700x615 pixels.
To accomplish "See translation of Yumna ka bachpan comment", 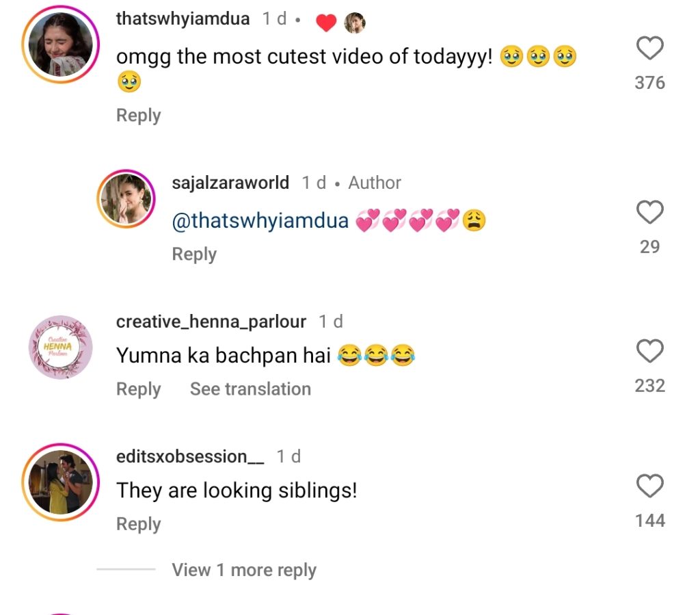I will pos(250,389).
